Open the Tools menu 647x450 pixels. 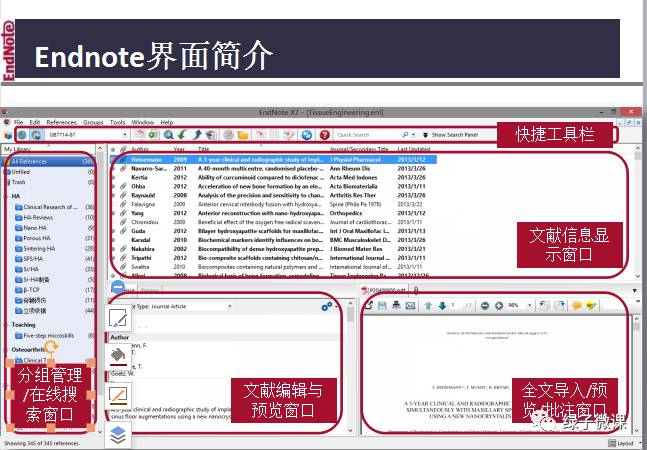[117, 122]
